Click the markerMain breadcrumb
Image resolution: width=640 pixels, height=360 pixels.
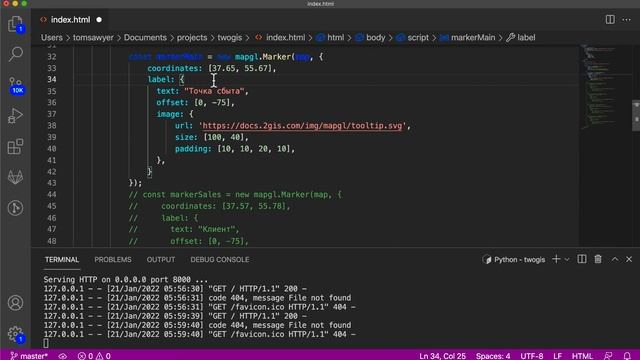(x=467, y=38)
